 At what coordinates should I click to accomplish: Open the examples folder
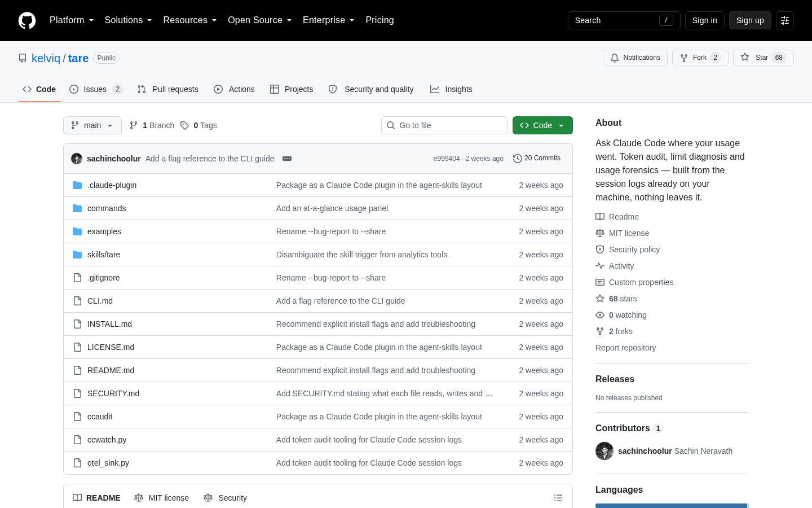click(x=104, y=231)
